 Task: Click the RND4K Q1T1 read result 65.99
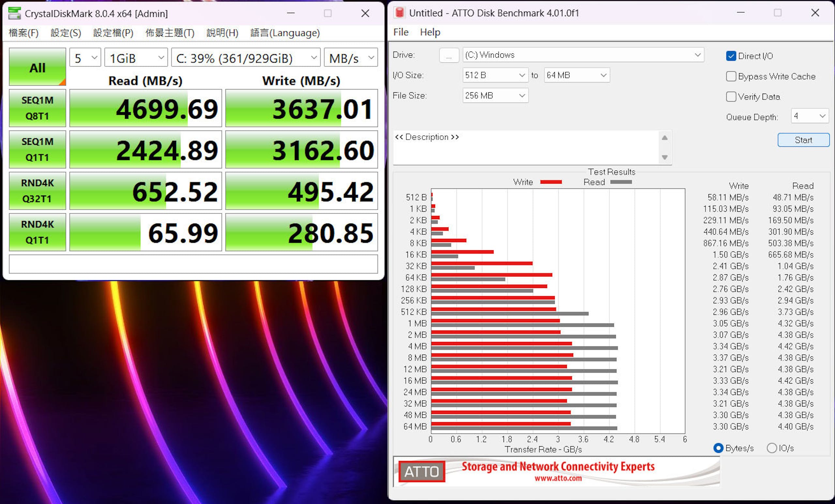pyautogui.click(x=146, y=232)
